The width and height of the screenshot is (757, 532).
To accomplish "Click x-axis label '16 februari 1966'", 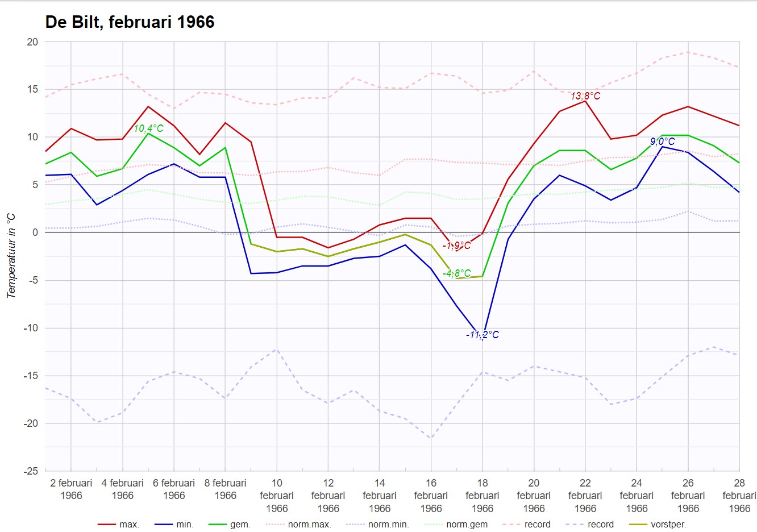I will (x=431, y=496).
